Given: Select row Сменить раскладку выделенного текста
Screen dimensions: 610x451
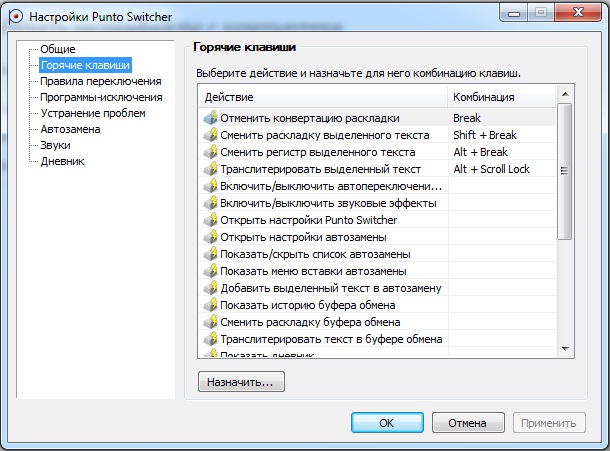Looking at the screenshot, I should pos(378,135).
